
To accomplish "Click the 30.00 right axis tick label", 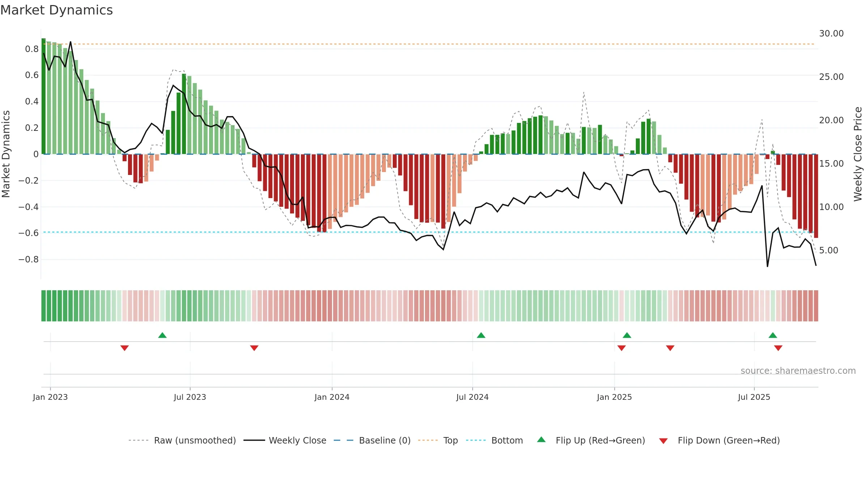I will [831, 34].
